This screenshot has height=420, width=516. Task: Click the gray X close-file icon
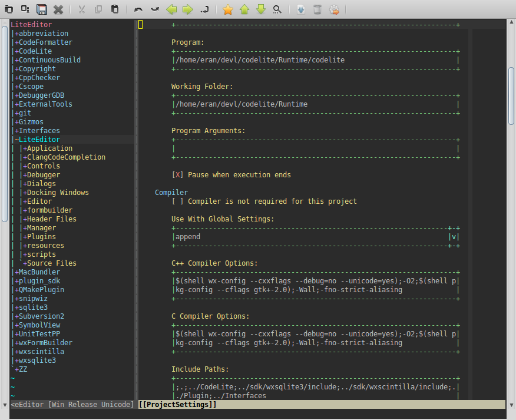pyautogui.click(x=58, y=9)
